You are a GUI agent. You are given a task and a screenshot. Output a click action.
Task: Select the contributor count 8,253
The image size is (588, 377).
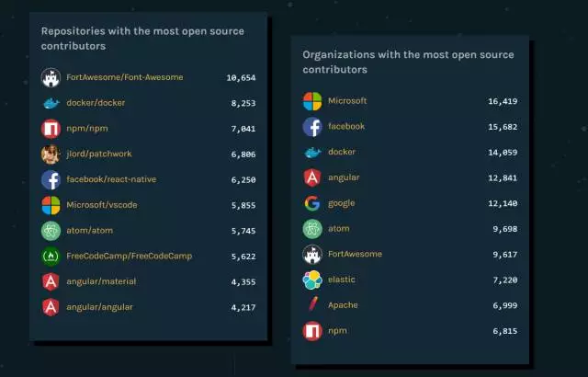(x=243, y=103)
